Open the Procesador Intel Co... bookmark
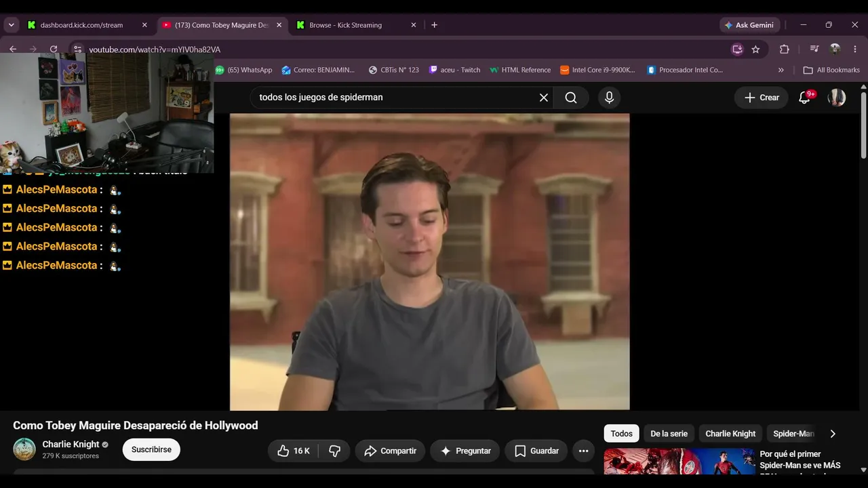Screen dimensions: 868x488 click(685, 70)
